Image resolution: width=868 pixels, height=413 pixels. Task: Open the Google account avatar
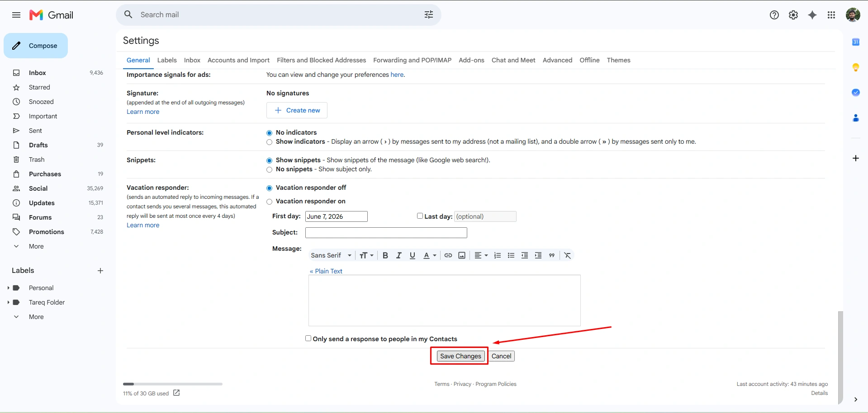pyautogui.click(x=853, y=15)
